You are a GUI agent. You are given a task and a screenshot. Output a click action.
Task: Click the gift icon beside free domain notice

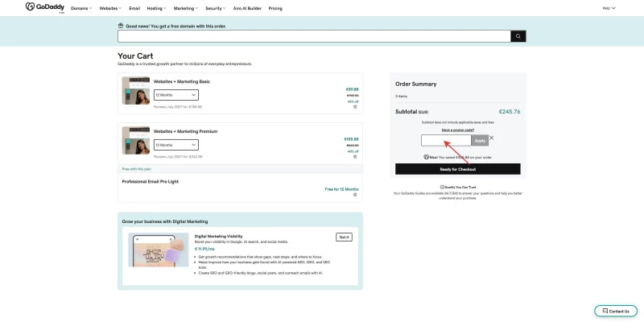click(x=121, y=26)
